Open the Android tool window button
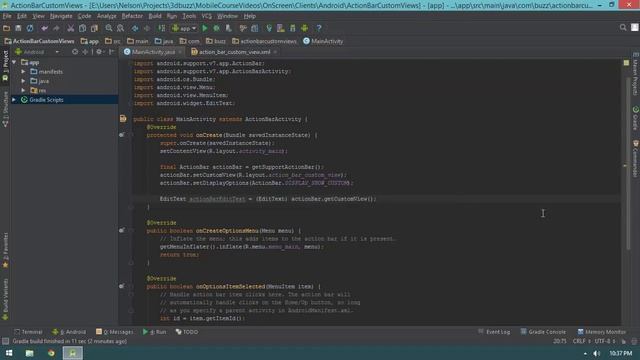 pyautogui.click(x=69, y=332)
